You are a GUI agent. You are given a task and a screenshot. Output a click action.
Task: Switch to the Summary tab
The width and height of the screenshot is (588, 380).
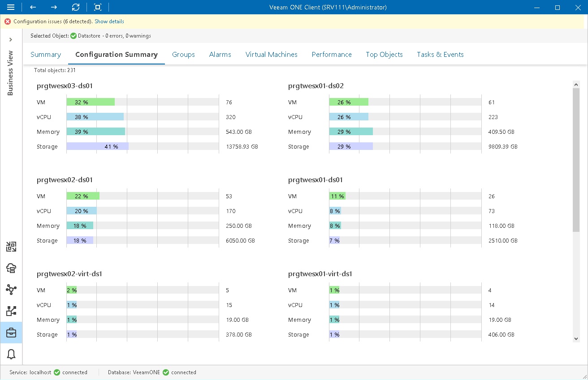click(x=45, y=54)
